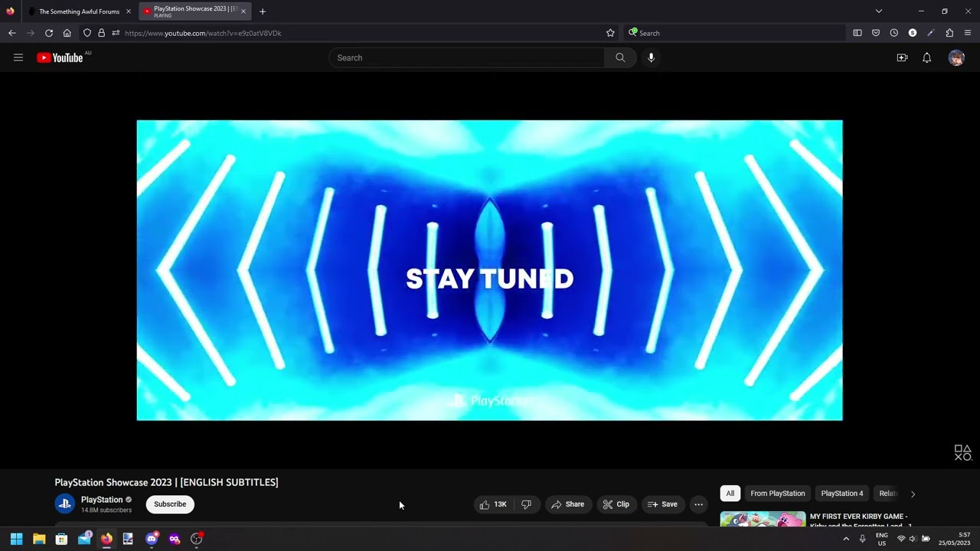This screenshot has width=980, height=551.
Task: Click the circular S extension icon
Action: point(913,33)
